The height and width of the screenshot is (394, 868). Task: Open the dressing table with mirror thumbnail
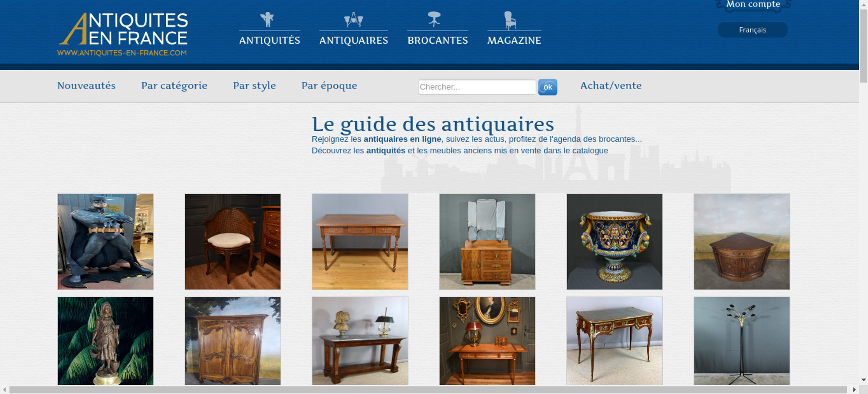click(487, 242)
